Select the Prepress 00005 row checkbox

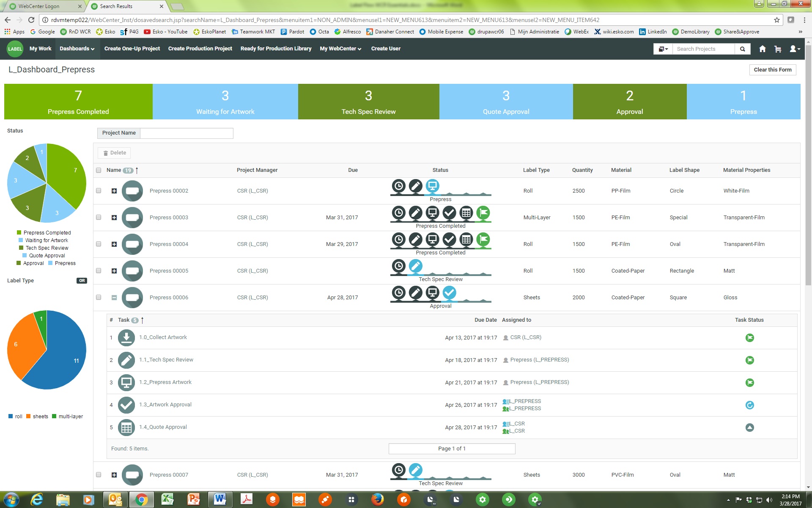99,271
